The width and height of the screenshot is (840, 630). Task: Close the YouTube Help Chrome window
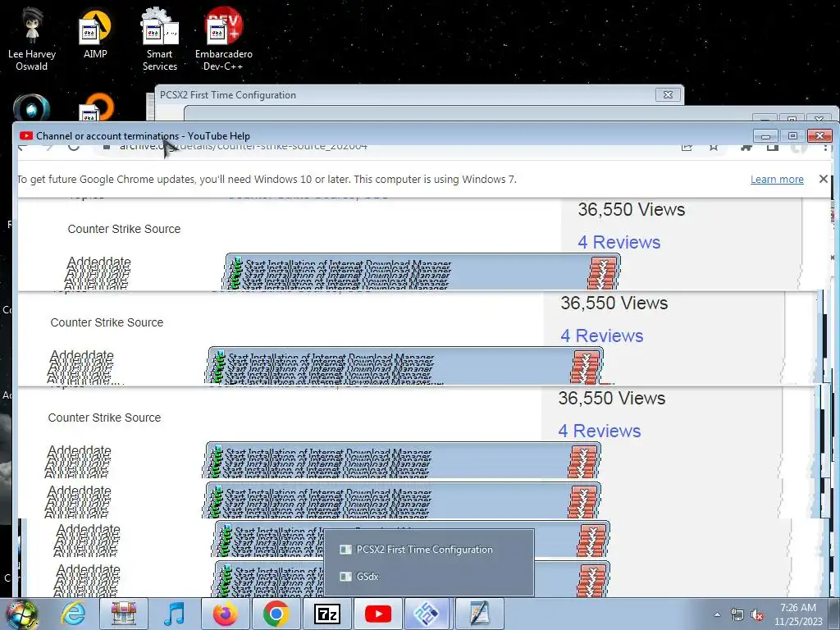[x=819, y=136]
